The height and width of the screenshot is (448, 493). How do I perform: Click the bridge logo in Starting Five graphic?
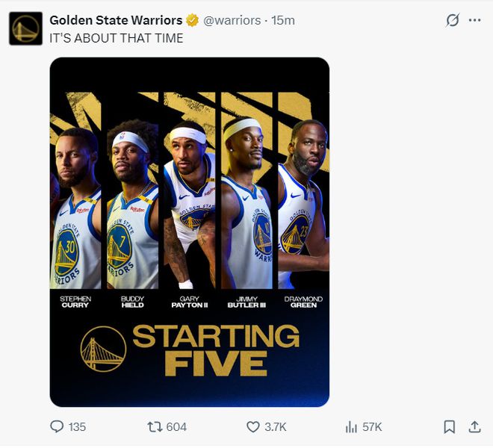pyautogui.click(x=103, y=349)
